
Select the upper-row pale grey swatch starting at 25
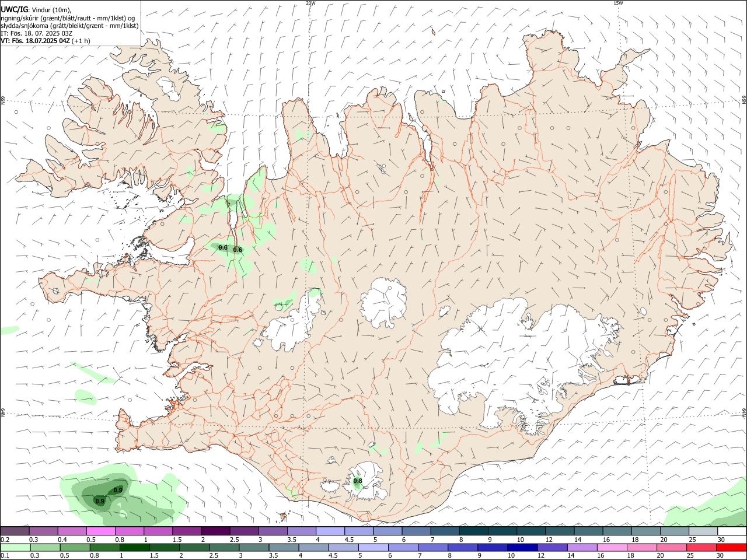click(703, 531)
